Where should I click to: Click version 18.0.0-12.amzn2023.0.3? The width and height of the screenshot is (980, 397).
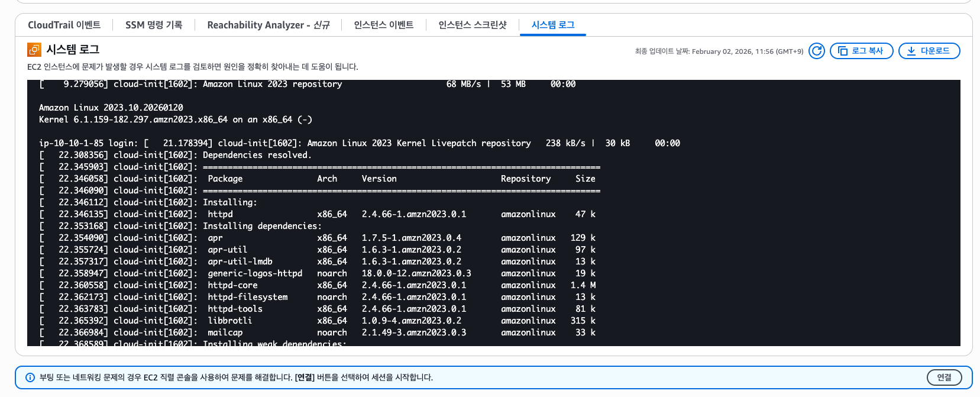click(x=416, y=273)
